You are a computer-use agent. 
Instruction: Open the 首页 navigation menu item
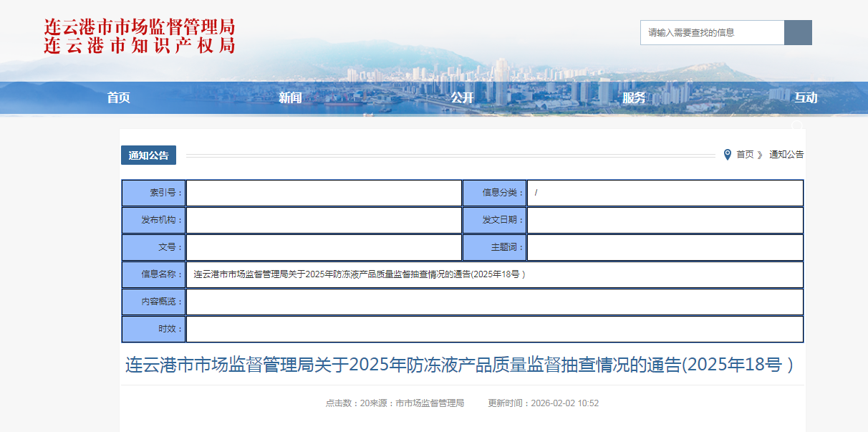click(119, 98)
